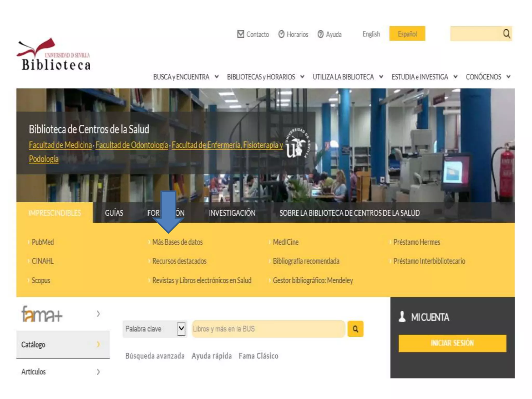
Task: Click the Horarios clock icon
Action: click(x=281, y=34)
